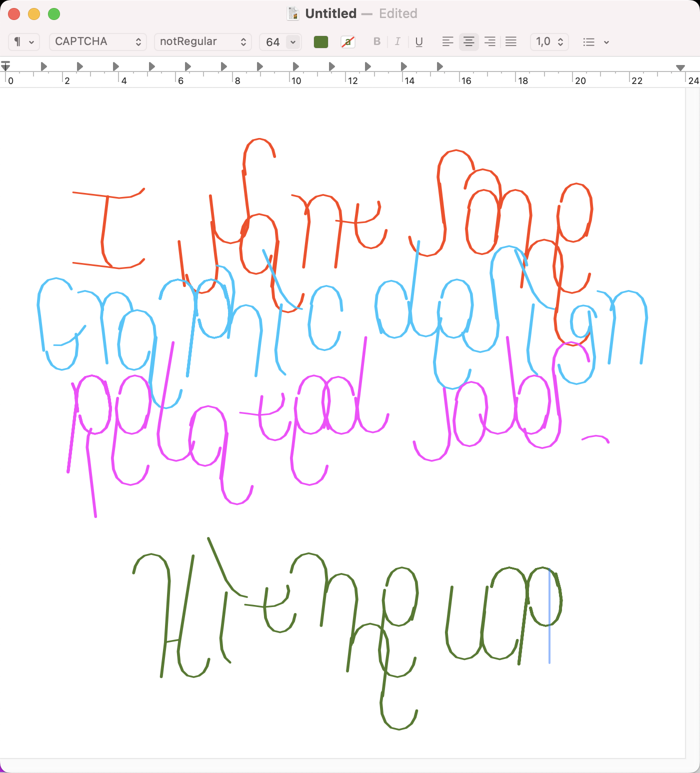Click the Untitled document title
The height and width of the screenshot is (773, 700).
(x=330, y=13)
